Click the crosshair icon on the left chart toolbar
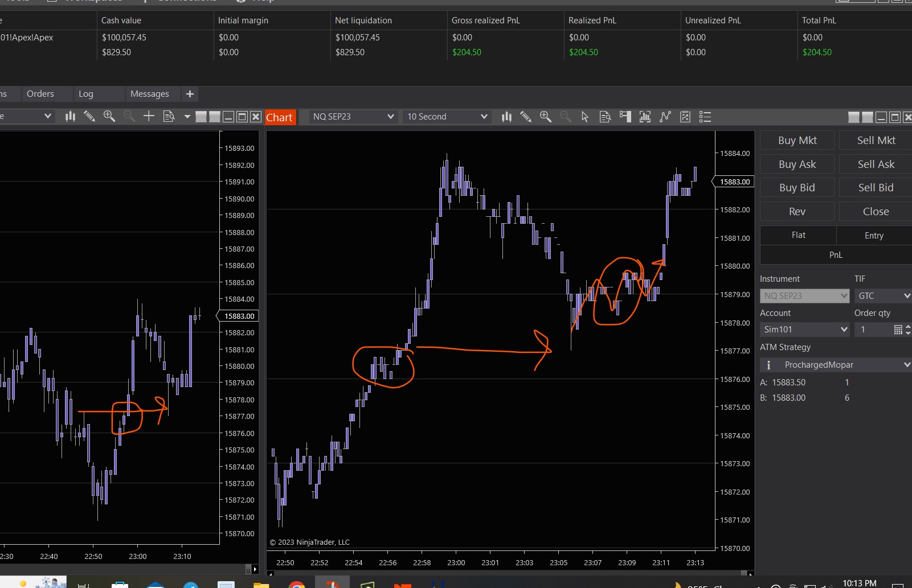 pos(149,116)
